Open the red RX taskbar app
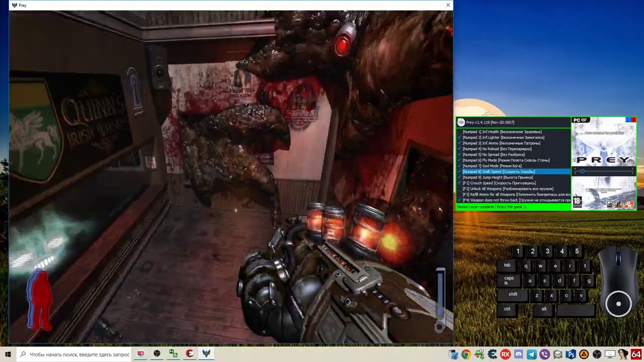Image resolution: width=644 pixels, height=362 pixels. [x=505, y=355]
